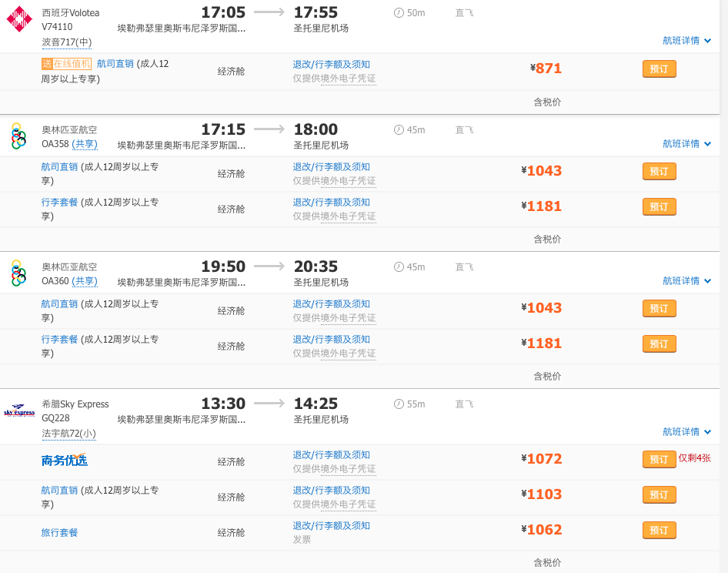The height and width of the screenshot is (573, 728).
Task: Click the clock icon beside 55m duration
Action: (x=398, y=404)
